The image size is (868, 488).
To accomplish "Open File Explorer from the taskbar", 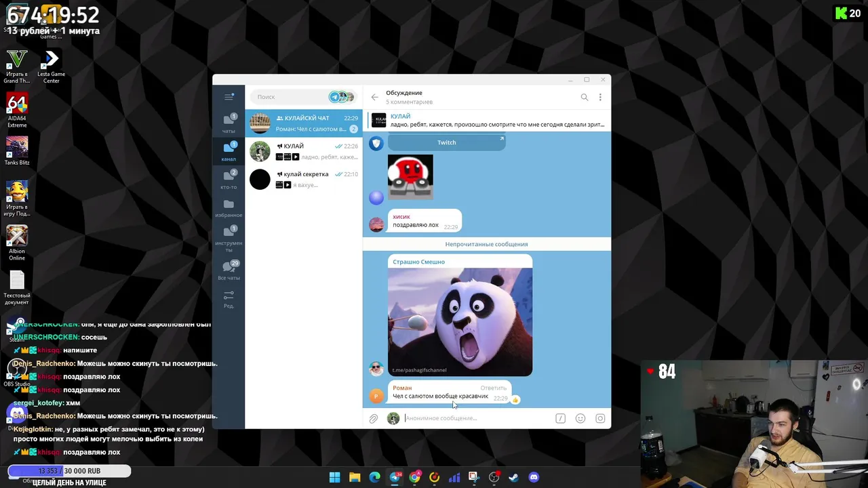I will pyautogui.click(x=355, y=477).
